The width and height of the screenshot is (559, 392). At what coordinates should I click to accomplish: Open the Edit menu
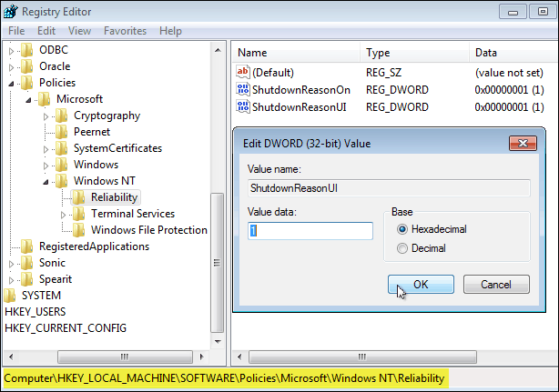click(46, 31)
